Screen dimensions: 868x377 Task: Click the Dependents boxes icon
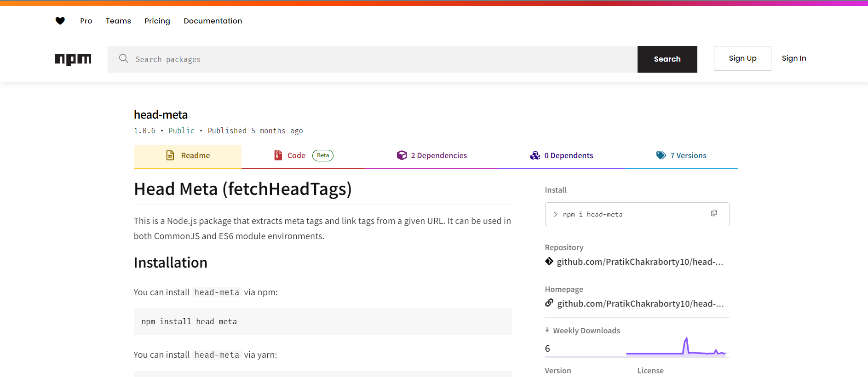click(535, 155)
